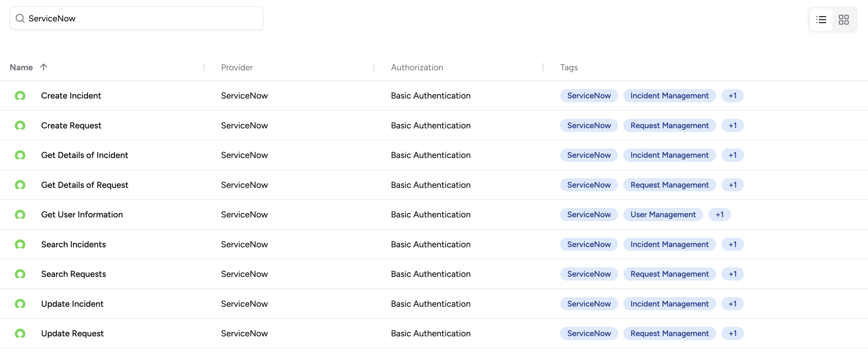Click User Management tag
The height and width of the screenshot is (353, 868).
pyautogui.click(x=663, y=215)
